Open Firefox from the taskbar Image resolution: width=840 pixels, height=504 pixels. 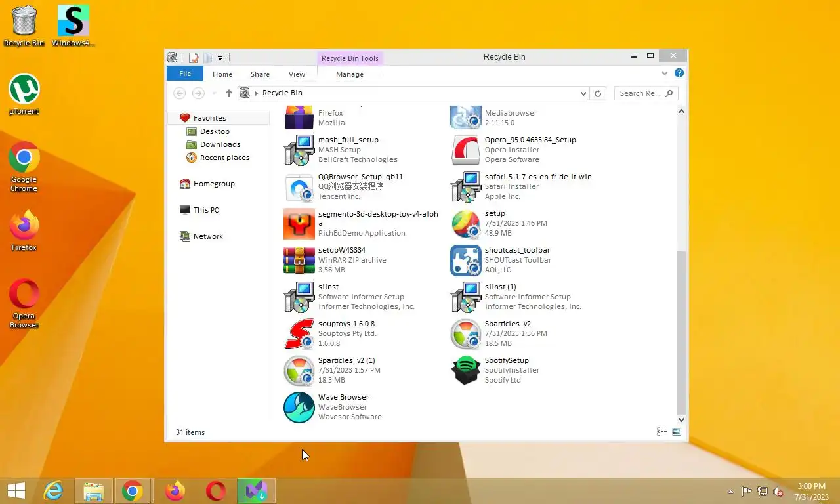175,491
